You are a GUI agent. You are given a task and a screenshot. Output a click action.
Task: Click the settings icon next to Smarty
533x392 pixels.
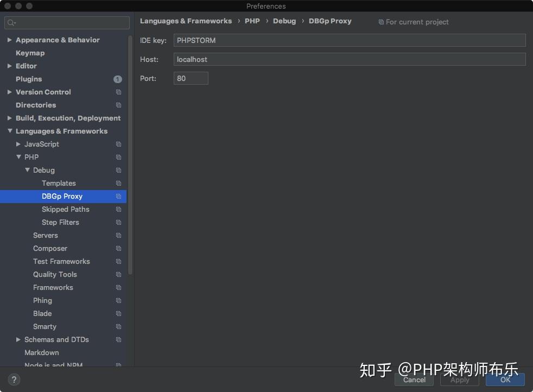tap(118, 326)
